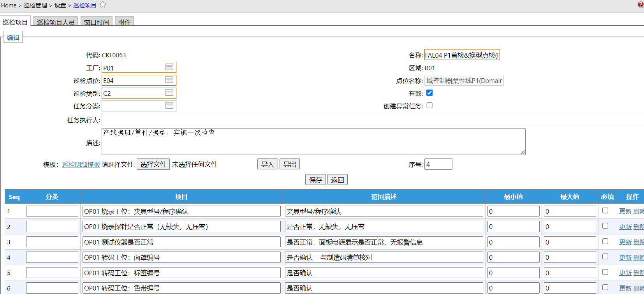Open 设置 in breadcrumb
Image resolution: width=644 pixels, height=294 pixels.
pyautogui.click(x=60, y=5)
